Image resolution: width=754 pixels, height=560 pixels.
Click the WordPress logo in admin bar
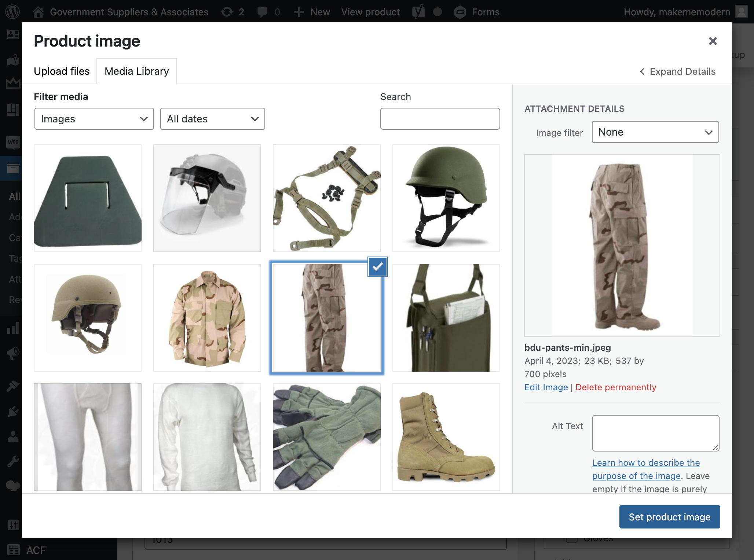[13, 12]
